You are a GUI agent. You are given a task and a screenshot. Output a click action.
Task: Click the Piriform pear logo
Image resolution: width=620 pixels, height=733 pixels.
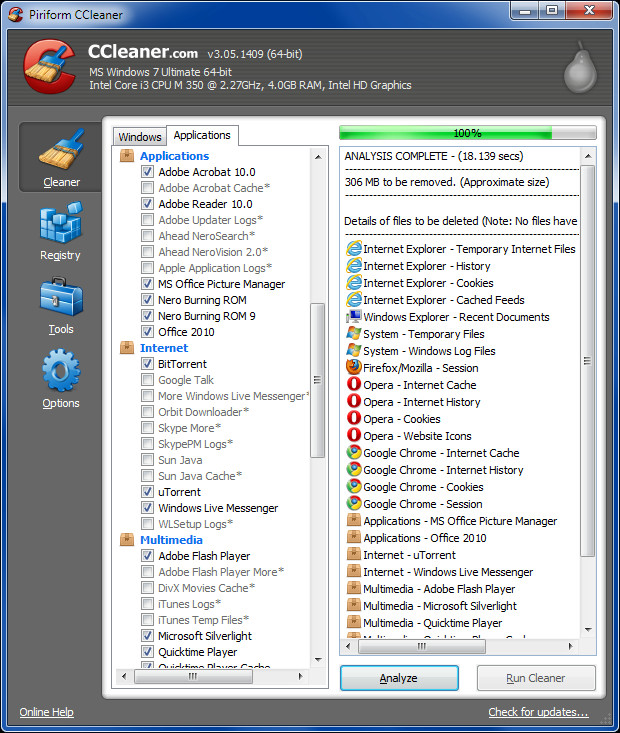(x=580, y=68)
